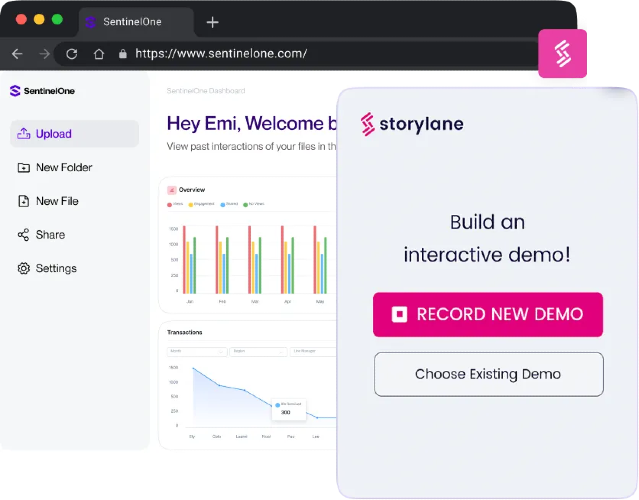The image size is (639, 500).
Task: Click the red legend dot in Overview
Action: click(x=170, y=205)
